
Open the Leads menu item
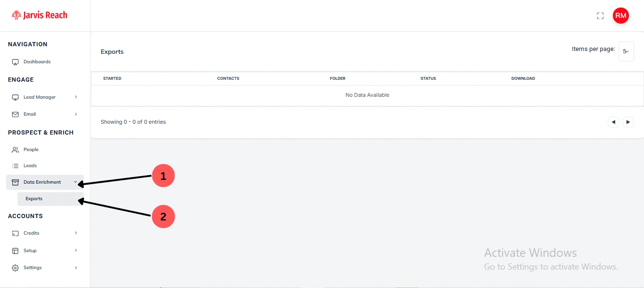click(x=30, y=166)
